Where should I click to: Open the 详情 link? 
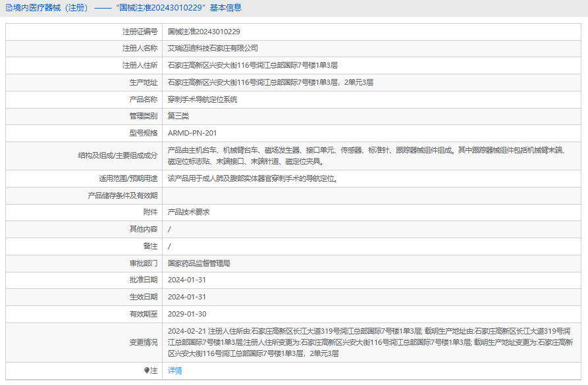pos(174,371)
